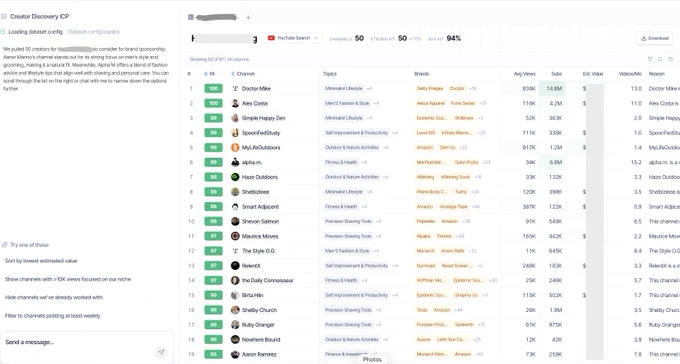The width and height of the screenshot is (680, 364).
Task: Expand +63 more brands for Maurice Moves
Action: click(460, 236)
